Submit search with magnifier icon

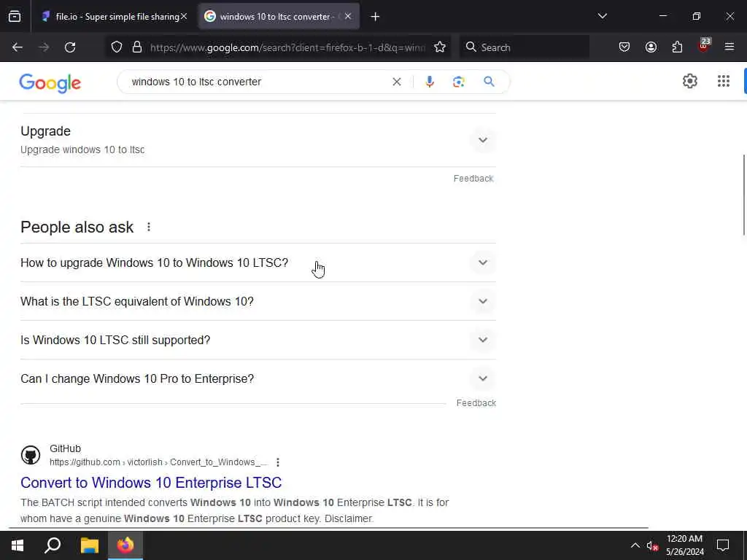(x=489, y=82)
